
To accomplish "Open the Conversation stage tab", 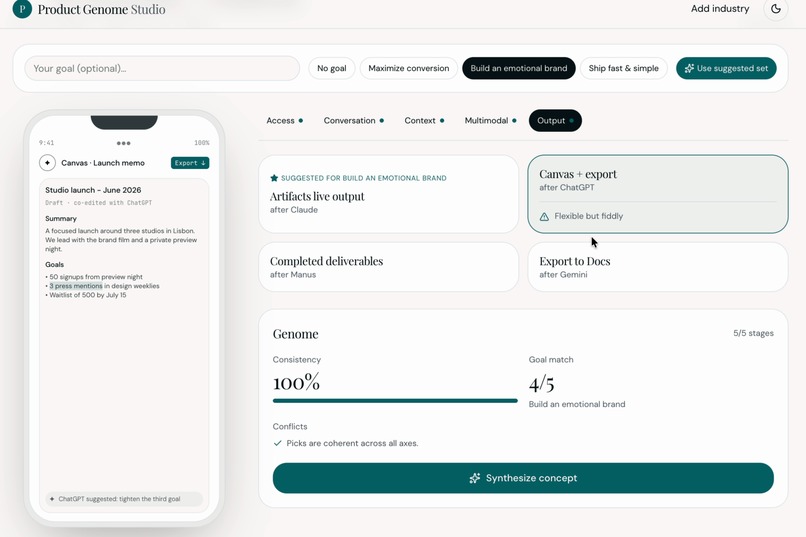I will (x=354, y=121).
